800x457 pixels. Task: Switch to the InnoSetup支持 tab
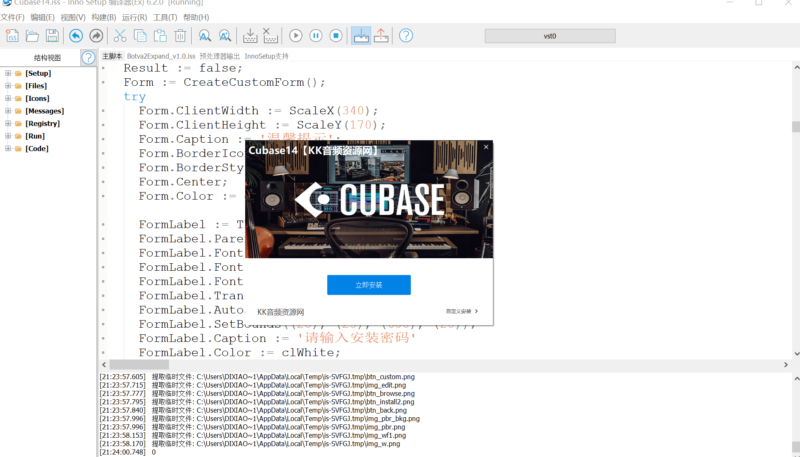(266, 56)
